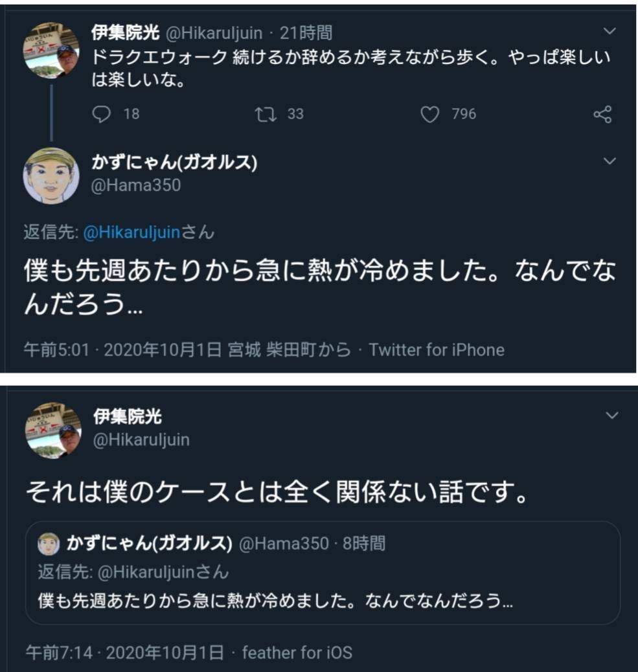Viewport: 638px width, 672px height.
Task: Open the @Hama350 handle under かずにゃん
Action: pos(137,185)
